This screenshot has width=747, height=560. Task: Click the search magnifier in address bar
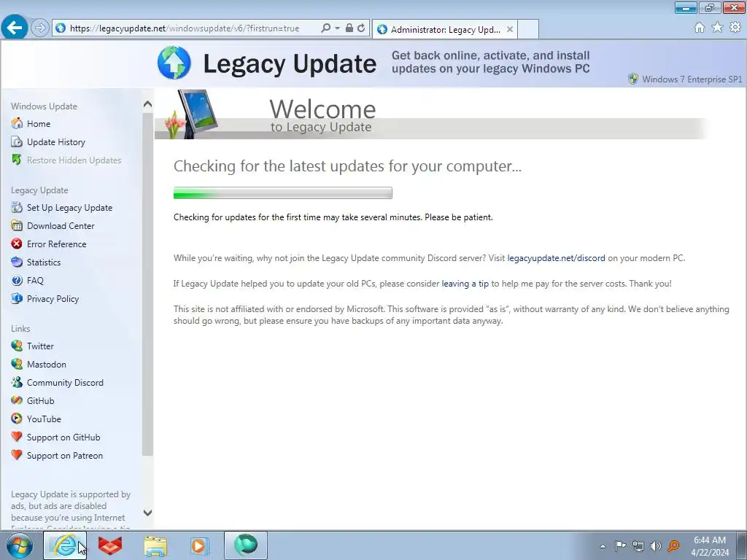point(326,28)
